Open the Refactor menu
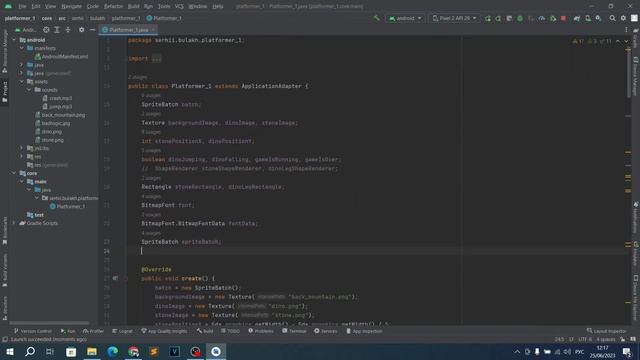 point(113,6)
